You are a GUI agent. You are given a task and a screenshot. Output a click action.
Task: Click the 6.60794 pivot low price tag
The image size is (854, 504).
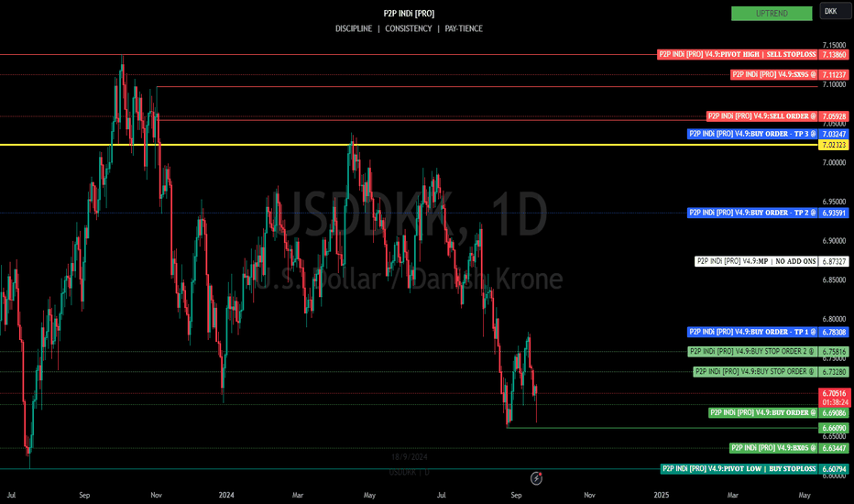(834, 468)
